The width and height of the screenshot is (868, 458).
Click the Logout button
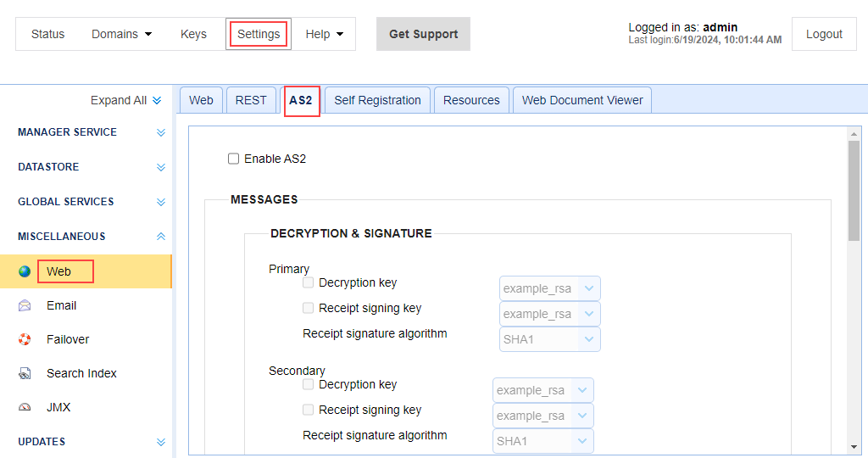(x=824, y=34)
